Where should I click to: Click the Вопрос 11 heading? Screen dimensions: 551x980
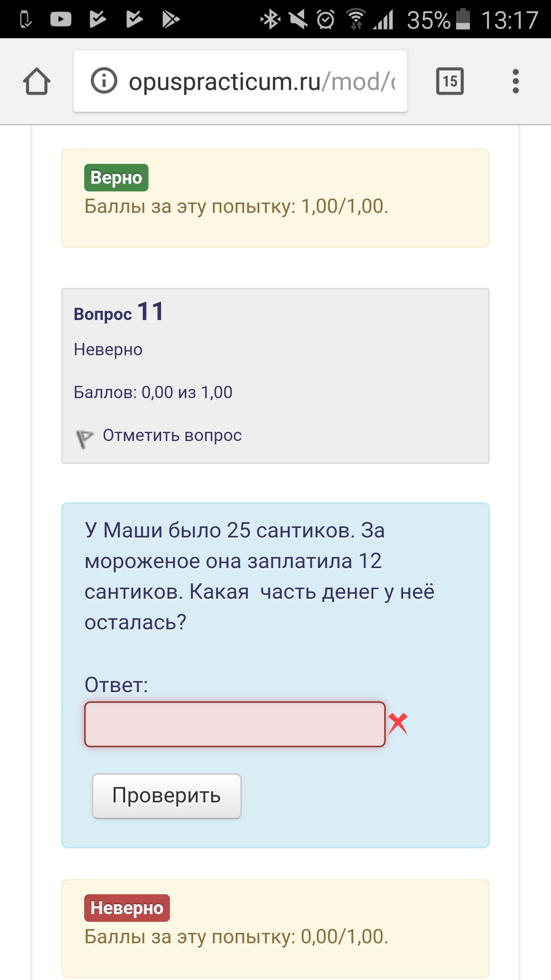point(119,312)
